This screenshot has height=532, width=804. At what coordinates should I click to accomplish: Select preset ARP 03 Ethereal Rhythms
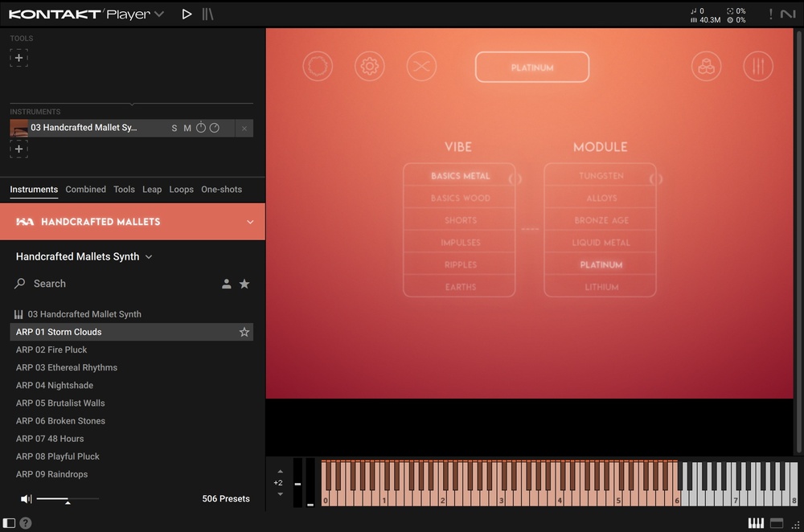click(131, 367)
